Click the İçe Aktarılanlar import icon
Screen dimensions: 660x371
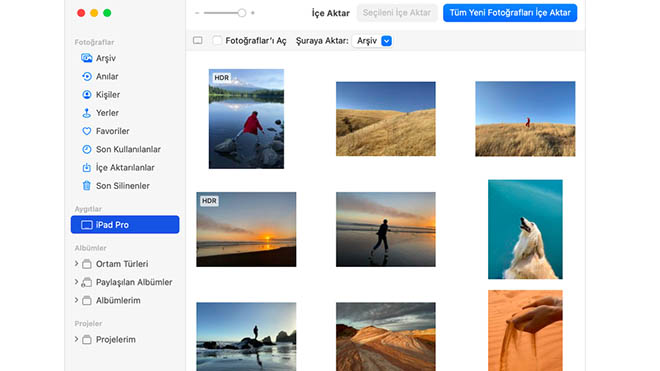tap(87, 167)
